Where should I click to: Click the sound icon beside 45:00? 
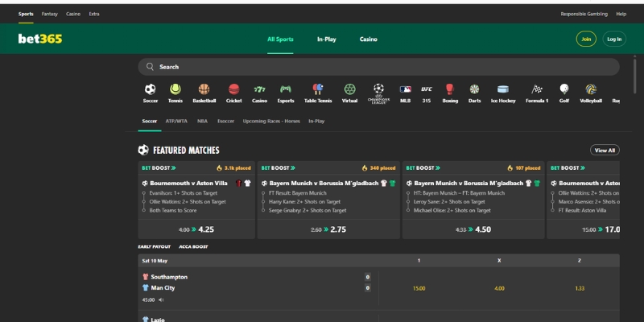click(x=161, y=299)
